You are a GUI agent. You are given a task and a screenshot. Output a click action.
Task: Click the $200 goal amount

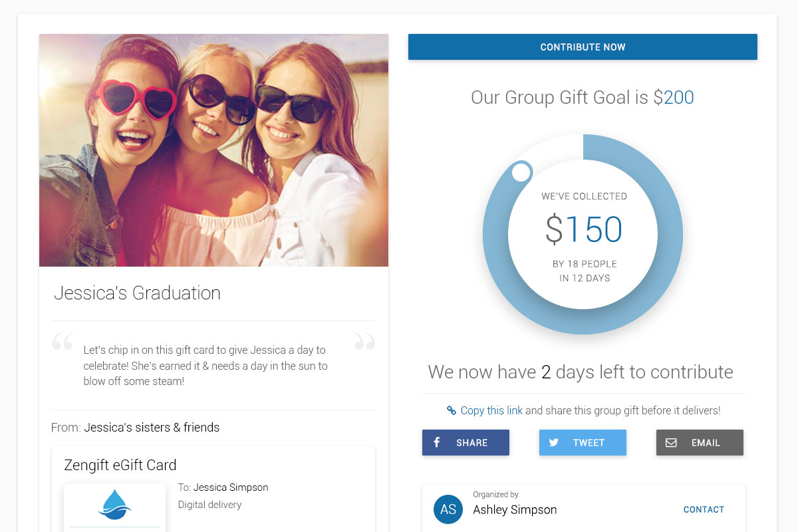674,98
